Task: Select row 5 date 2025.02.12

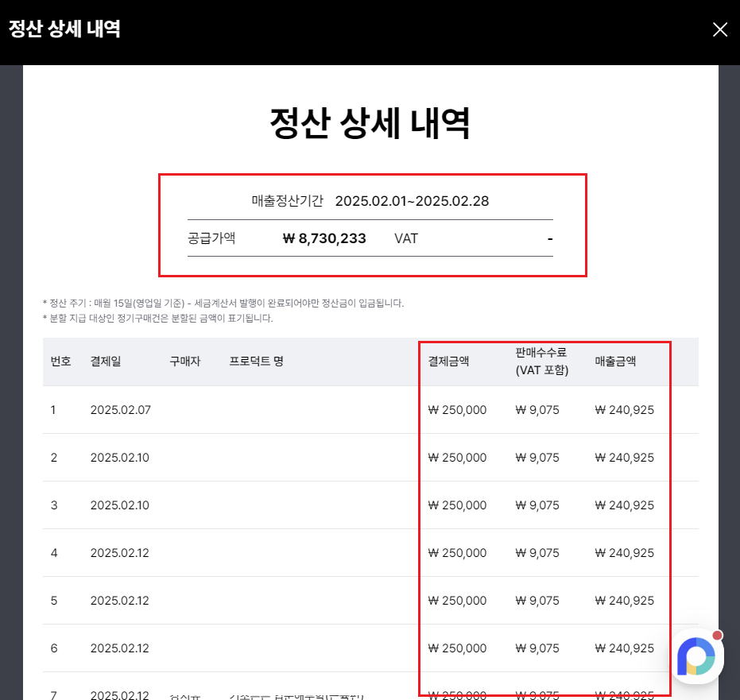Action: click(x=120, y=601)
